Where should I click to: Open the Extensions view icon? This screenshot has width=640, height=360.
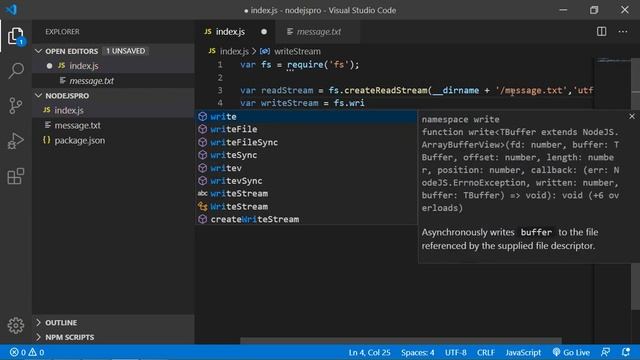(x=16, y=176)
